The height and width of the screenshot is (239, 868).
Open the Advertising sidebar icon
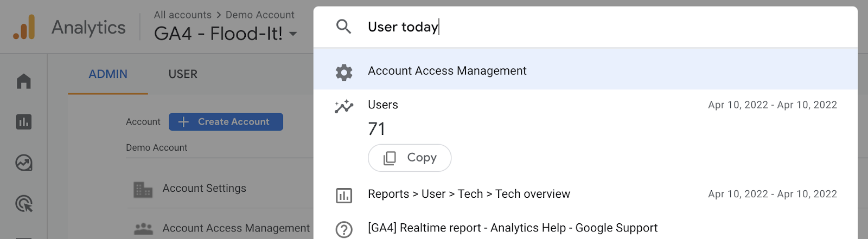[x=24, y=204]
